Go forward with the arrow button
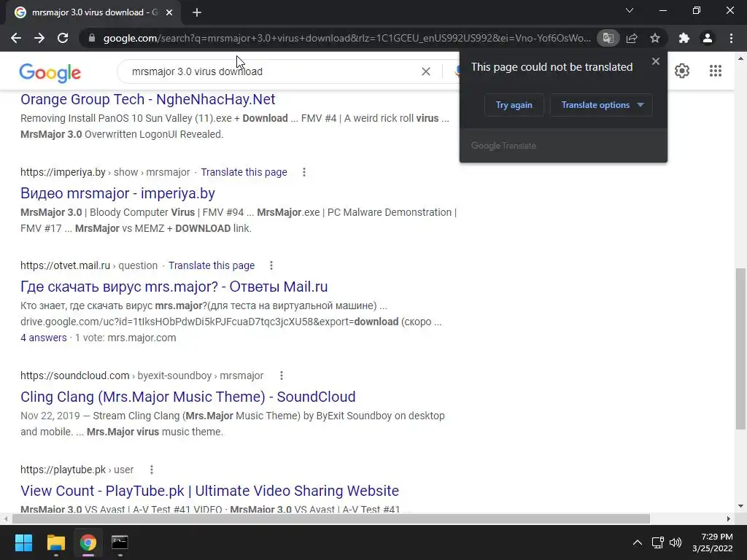The height and width of the screenshot is (560, 747). 39,38
